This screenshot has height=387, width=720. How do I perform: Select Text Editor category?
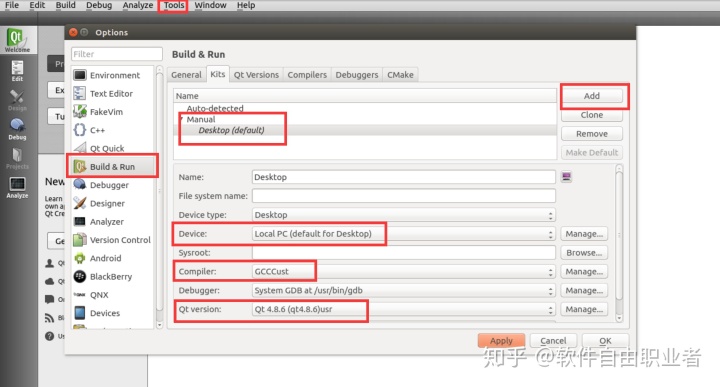click(x=112, y=93)
